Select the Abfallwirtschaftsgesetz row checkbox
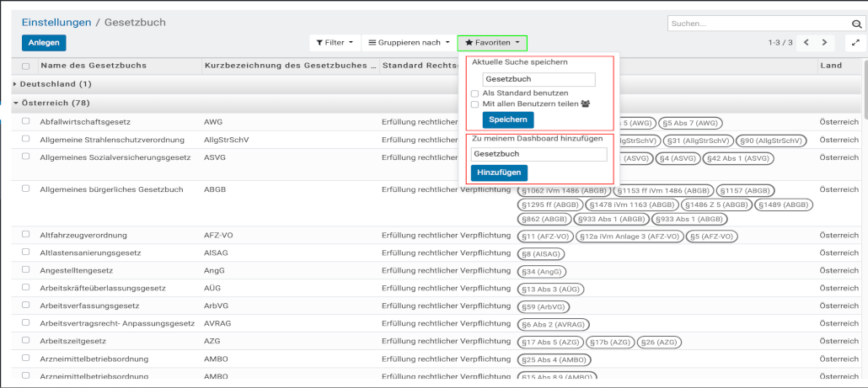868x388 pixels. (x=26, y=121)
